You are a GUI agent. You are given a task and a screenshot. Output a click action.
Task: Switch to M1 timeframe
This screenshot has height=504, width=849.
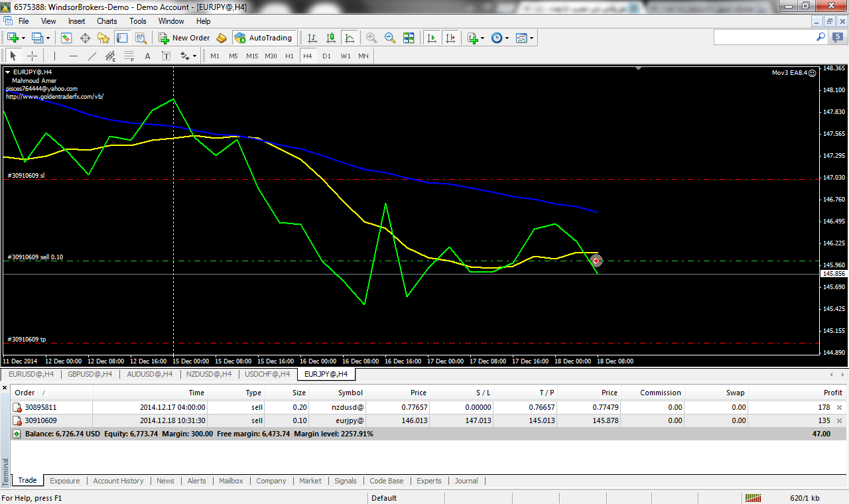coord(215,56)
